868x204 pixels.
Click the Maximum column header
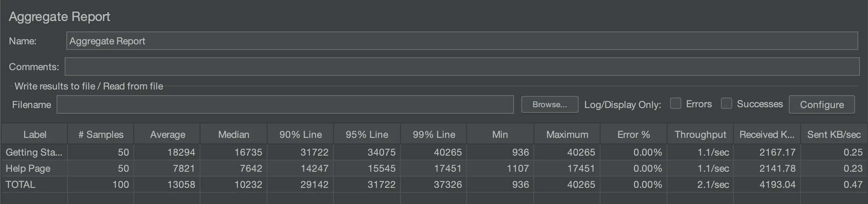[x=567, y=135]
